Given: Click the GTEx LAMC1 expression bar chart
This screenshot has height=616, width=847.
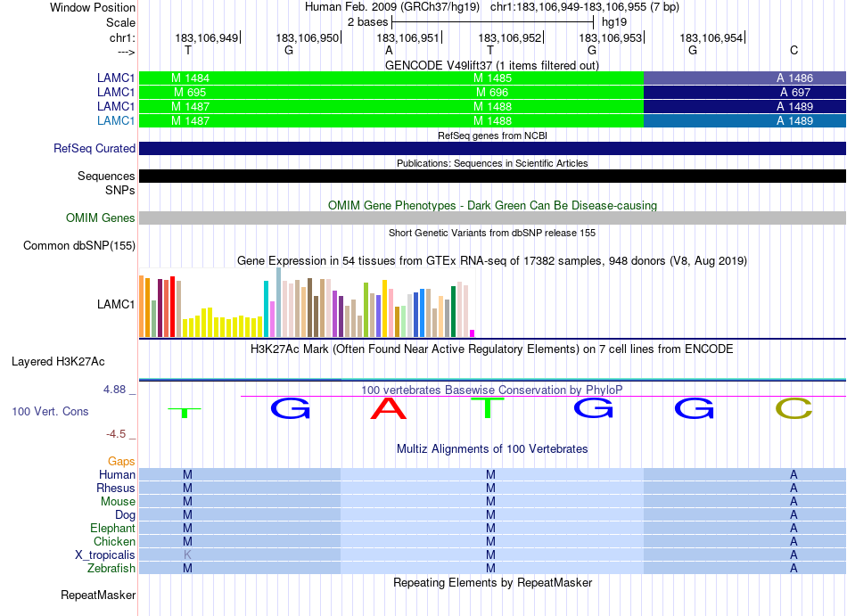Looking at the screenshot, I should pos(307,303).
